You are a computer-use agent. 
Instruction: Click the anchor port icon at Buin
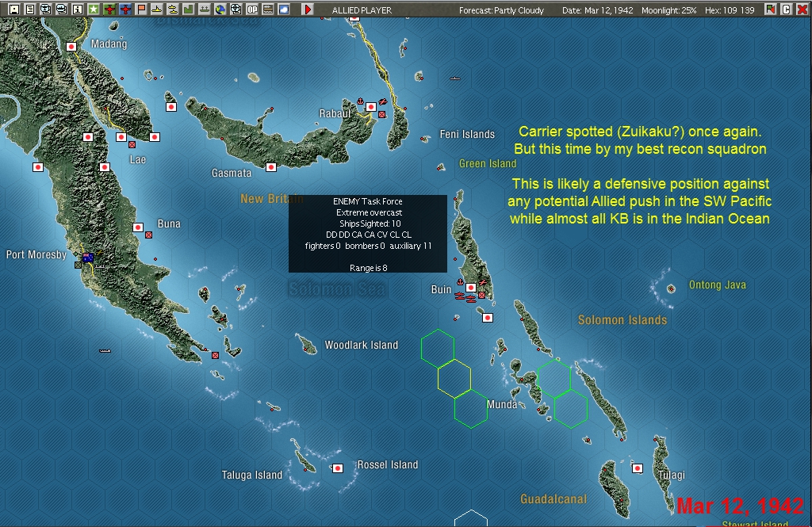pos(460,282)
